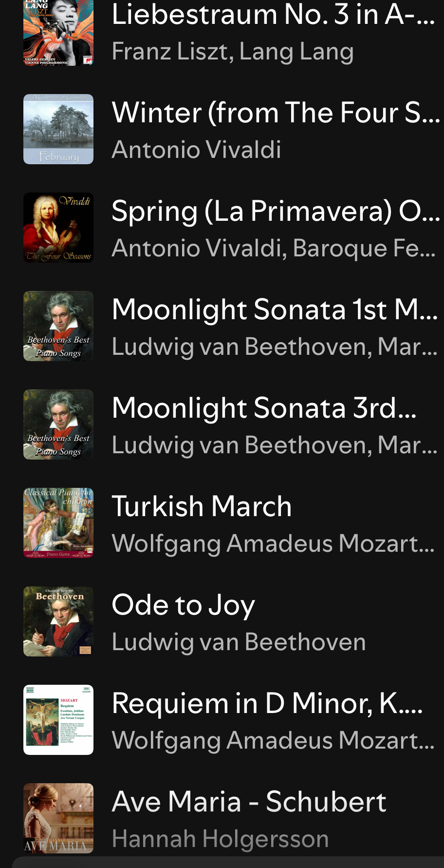The height and width of the screenshot is (868, 444).
Task: Tap album art beside Moonlight Sonata 3rd Movement
Action: [x=58, y=424]
